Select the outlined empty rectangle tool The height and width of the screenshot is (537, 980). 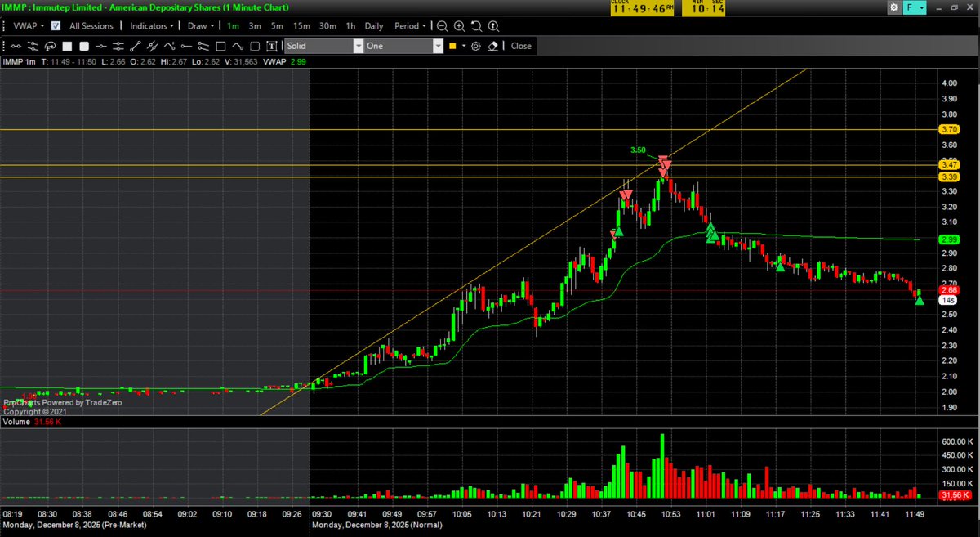220,46
